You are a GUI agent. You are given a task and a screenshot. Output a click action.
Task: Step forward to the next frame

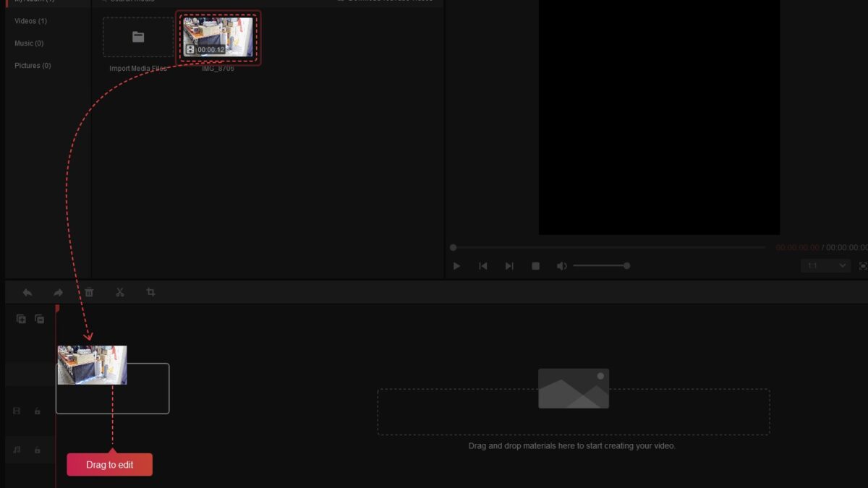click(509, 266)
